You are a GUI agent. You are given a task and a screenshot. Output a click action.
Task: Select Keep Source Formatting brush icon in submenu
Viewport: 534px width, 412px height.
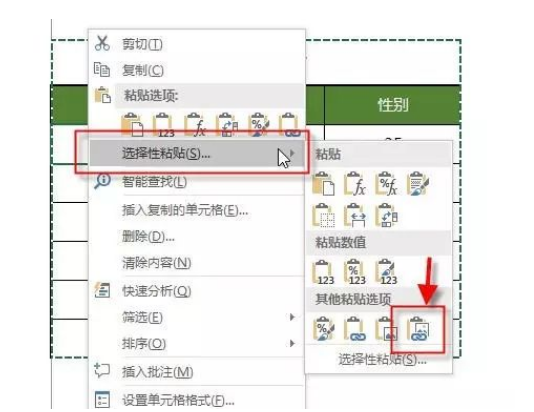click(418, 184)
